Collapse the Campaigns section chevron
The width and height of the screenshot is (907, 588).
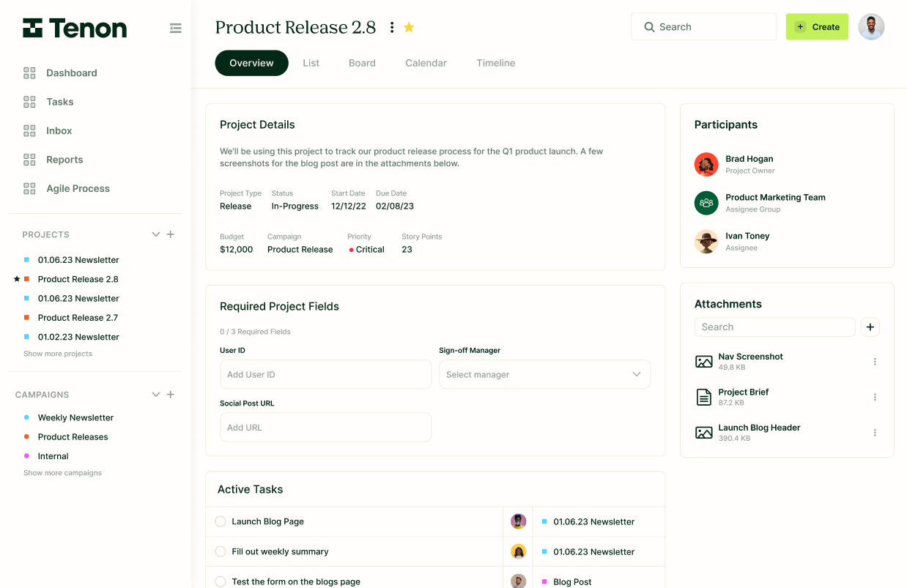155,395
